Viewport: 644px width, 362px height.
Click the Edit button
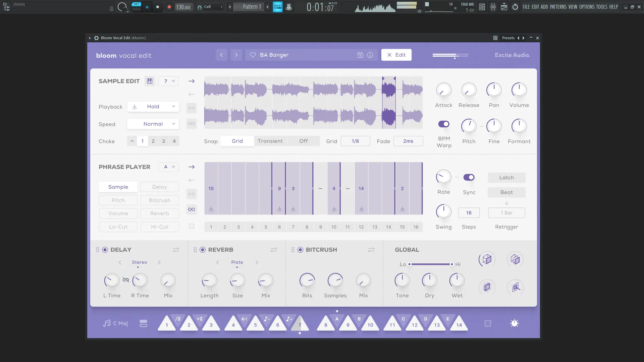(x=396, y=55)
